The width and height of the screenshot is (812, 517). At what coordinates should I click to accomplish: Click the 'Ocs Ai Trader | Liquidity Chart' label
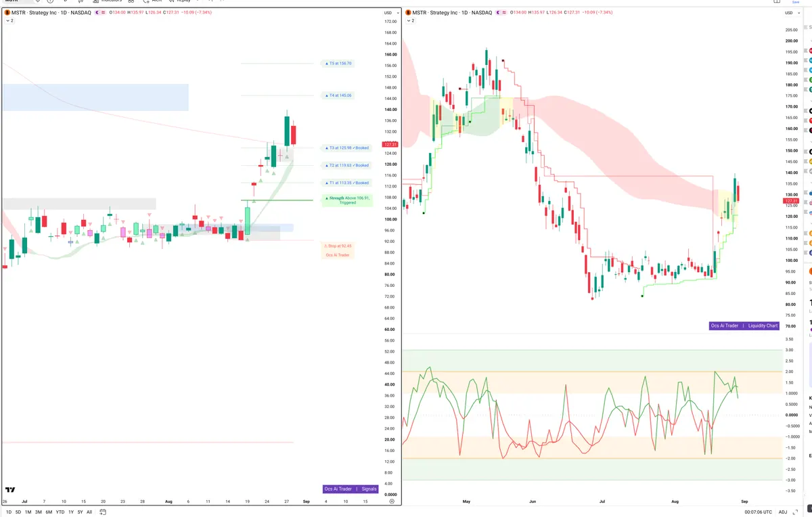point(744,325)
